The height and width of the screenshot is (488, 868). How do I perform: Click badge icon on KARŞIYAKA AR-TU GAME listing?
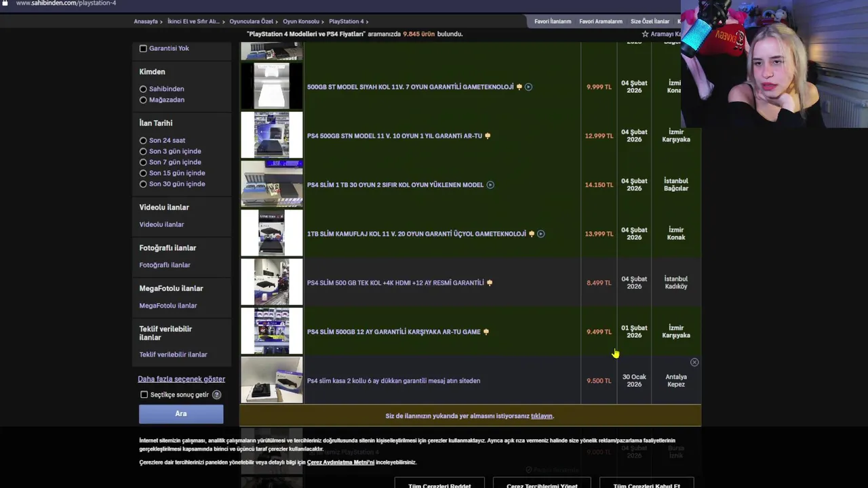tap(486, 331)
